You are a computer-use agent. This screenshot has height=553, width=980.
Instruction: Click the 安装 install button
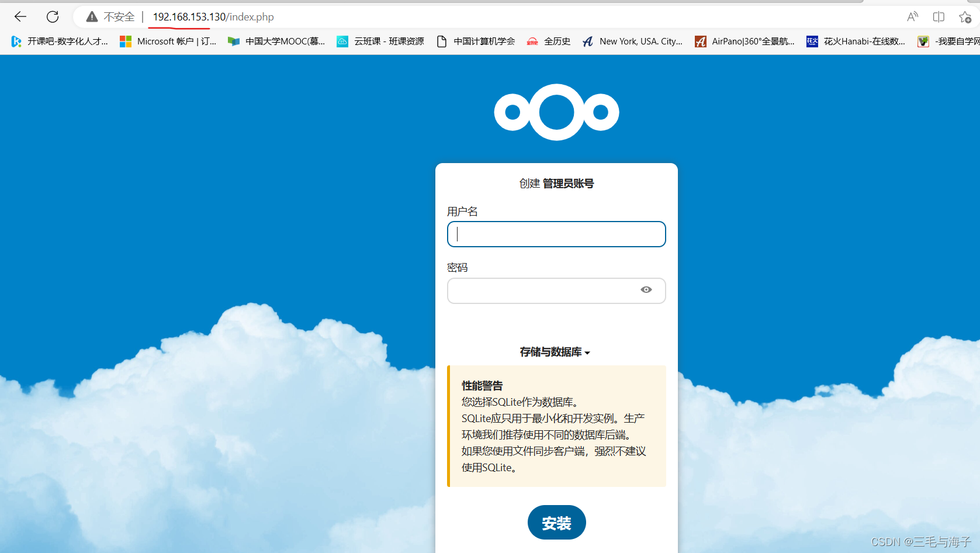556,523
